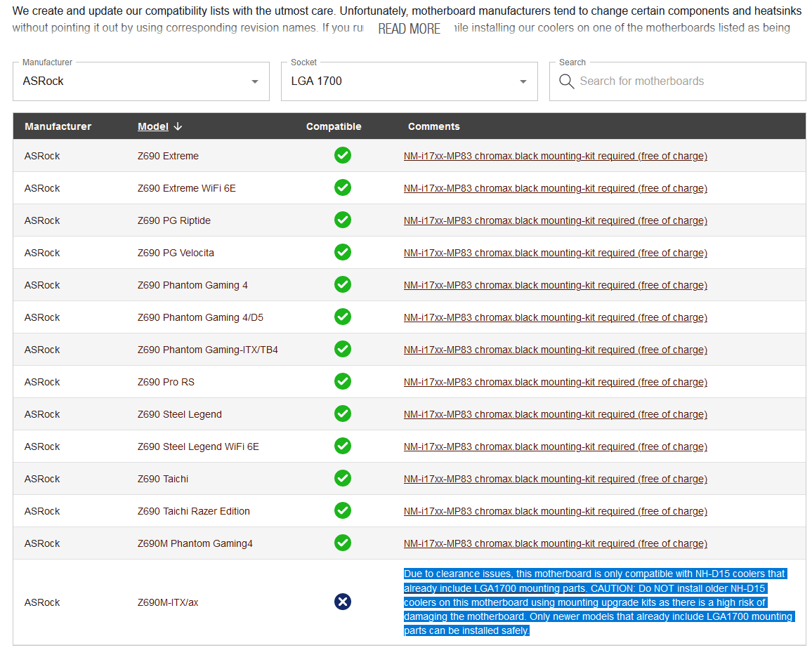Click green checkmark for Z690M Phantom Gaming4
Image resolution: width=812 pixels, height=655 pixels.
click(342, 543)
